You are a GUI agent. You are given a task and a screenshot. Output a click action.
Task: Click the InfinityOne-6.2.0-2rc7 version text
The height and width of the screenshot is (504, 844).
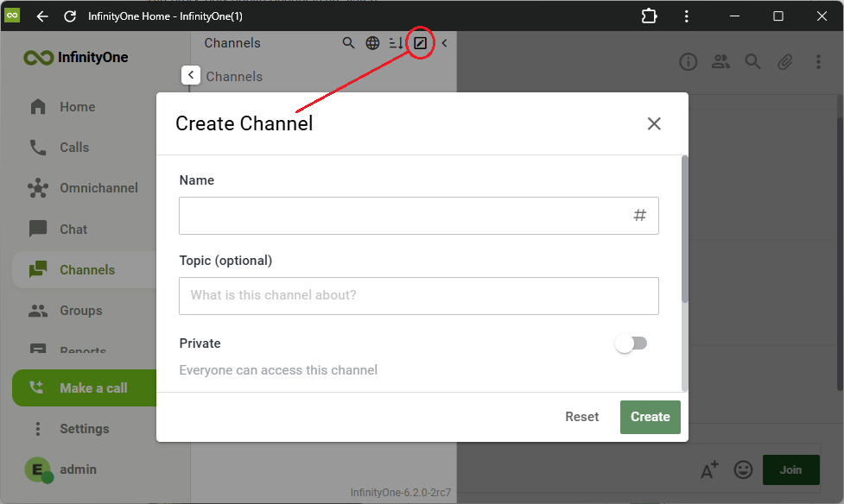click(401, 492)
